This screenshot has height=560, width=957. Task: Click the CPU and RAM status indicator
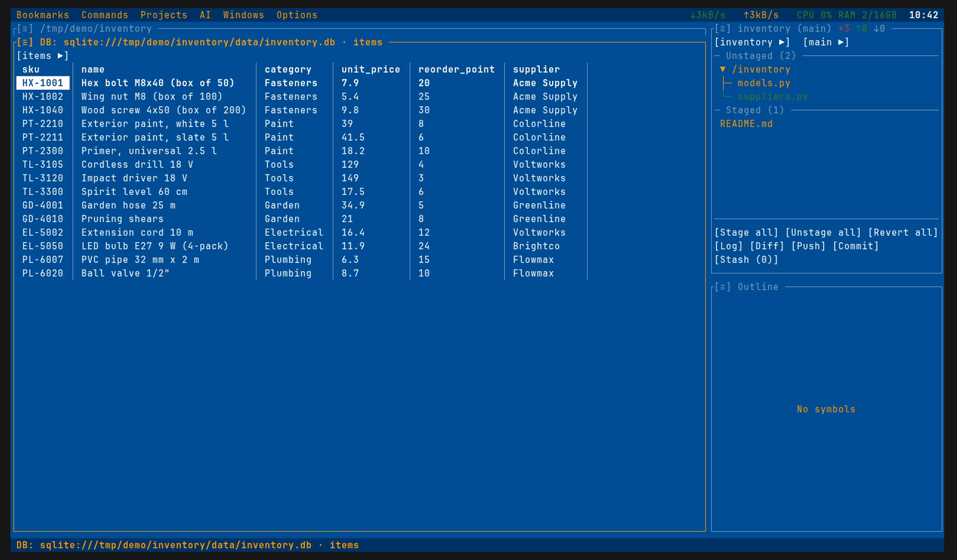847,15
